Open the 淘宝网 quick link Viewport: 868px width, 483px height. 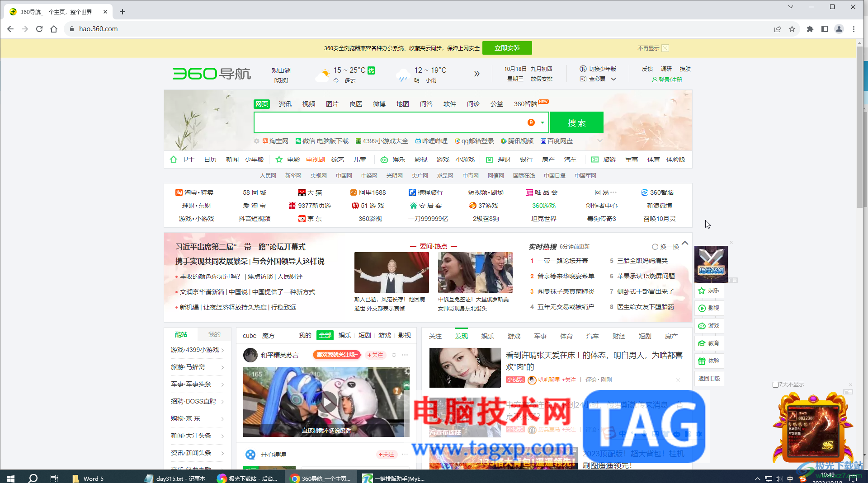pyautogui.click(x=275, y=141)
